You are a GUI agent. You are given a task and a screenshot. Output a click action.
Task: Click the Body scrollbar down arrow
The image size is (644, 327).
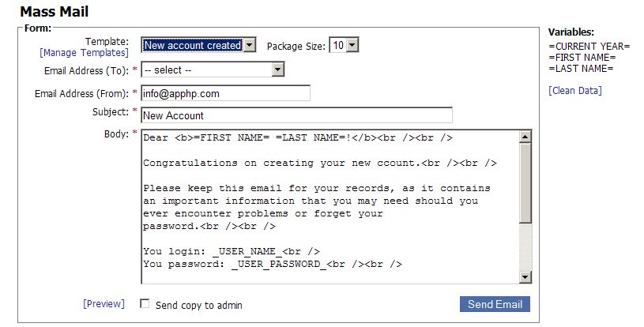(525, 276)
